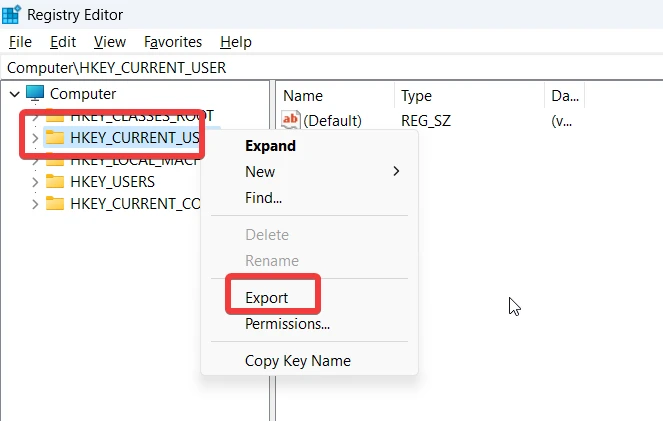Collapse the Computer tree node
The image size is (663, 421).
click(15, 94)
